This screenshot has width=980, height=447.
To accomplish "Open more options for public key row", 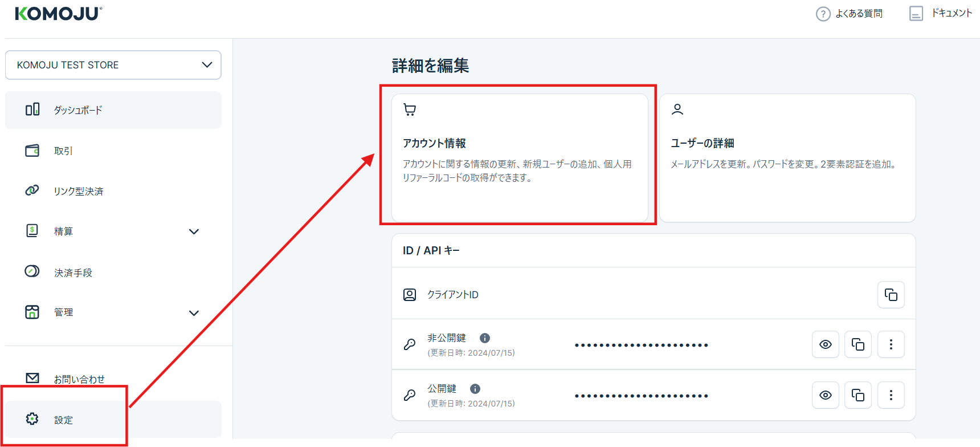I will click(891, 395).
